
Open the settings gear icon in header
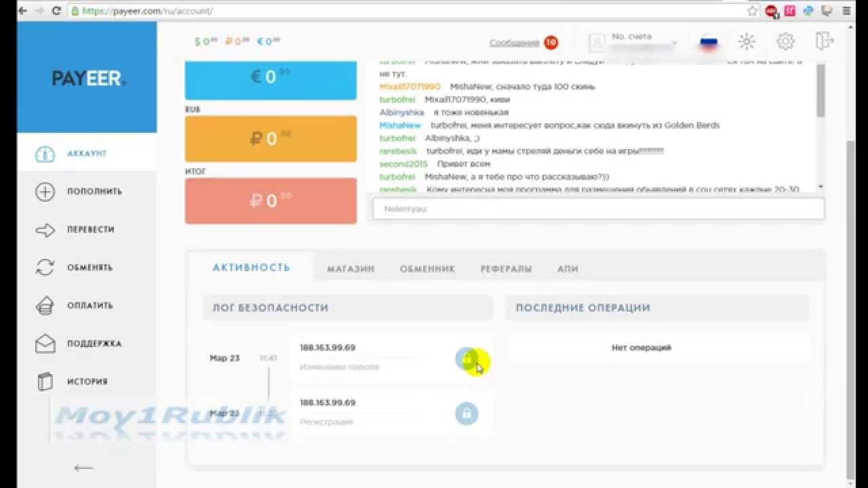pos(785,42)
